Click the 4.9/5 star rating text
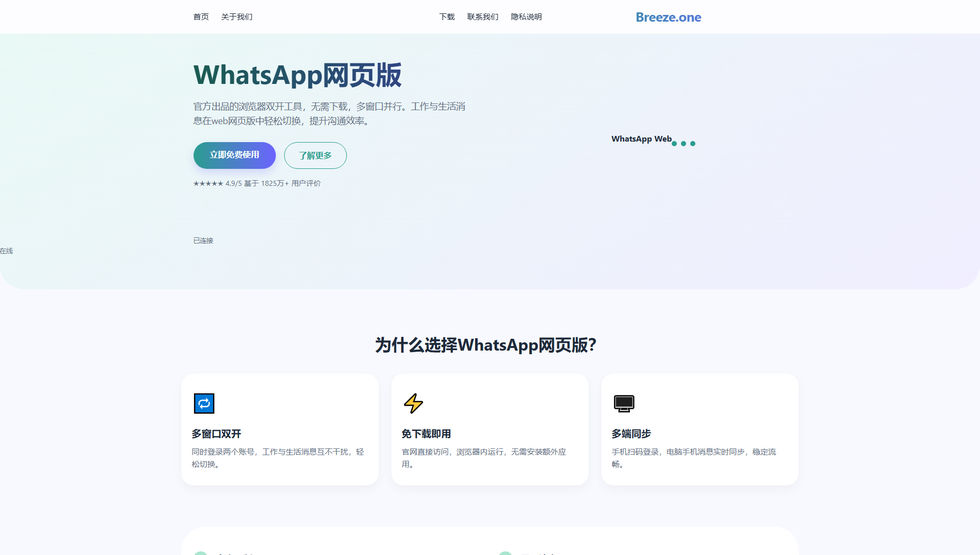 point(257,183)
